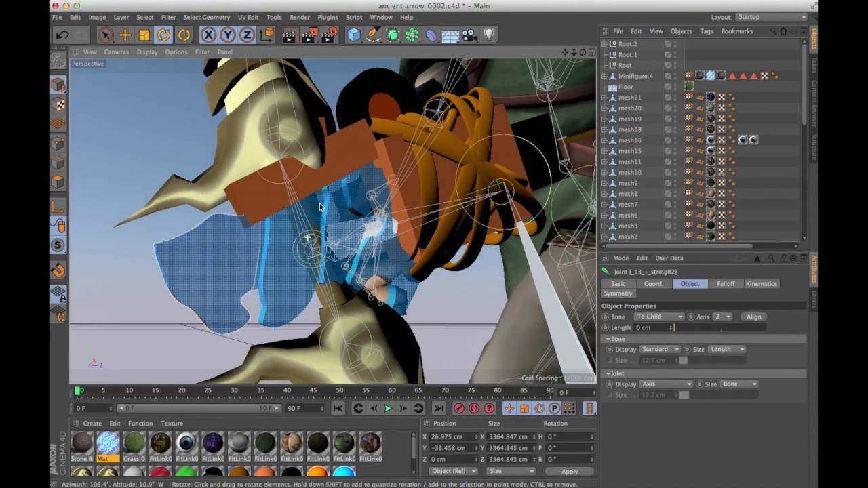The width and height of the screenshot is (868, 488).
Task: Go to start of animation
Action: click(x=338, y=409)
